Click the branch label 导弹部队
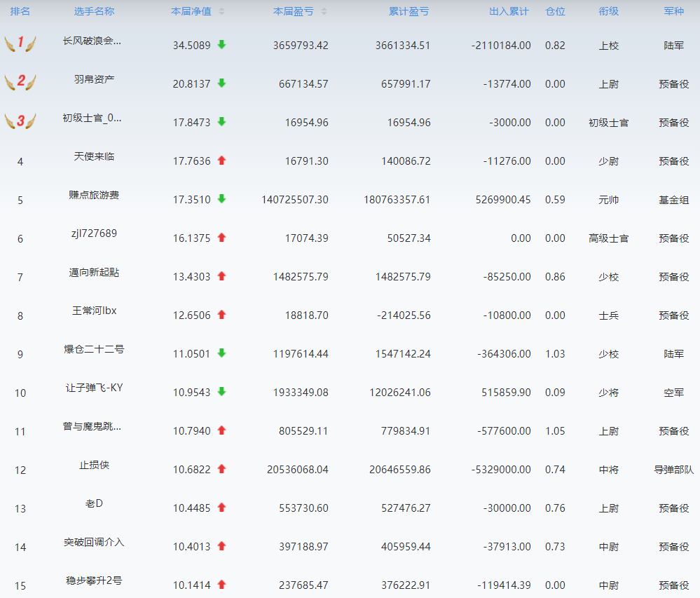The width and height of the screenshot is (700, 598). point(673,470)
